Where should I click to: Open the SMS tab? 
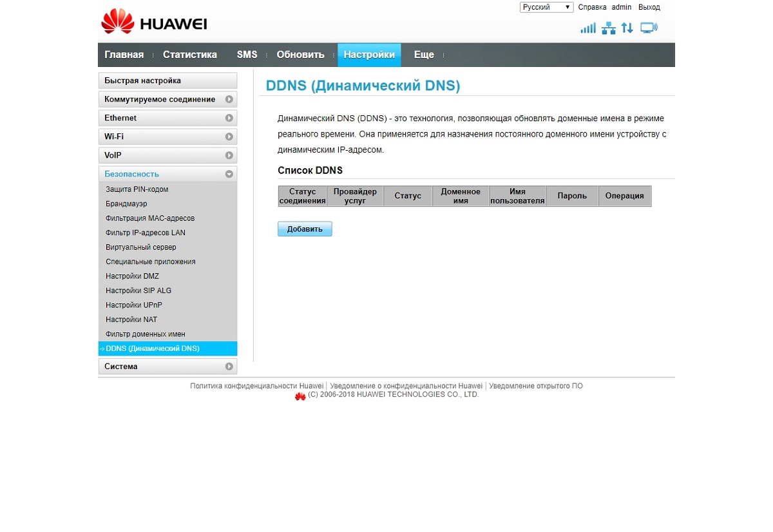click(247, 55)
